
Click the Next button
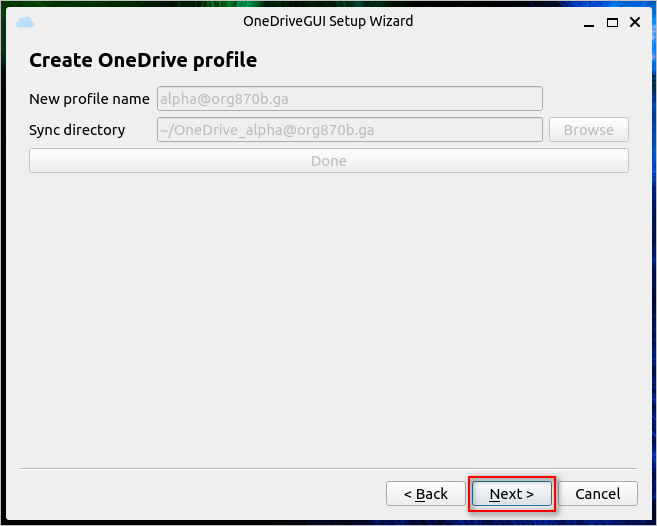point(512,494)
